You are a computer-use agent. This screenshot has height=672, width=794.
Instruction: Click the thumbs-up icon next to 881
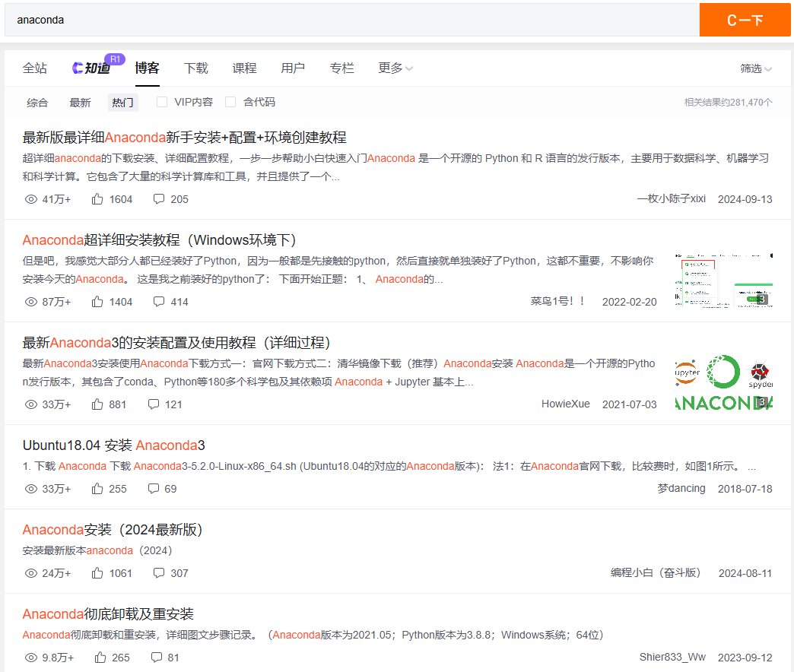tap(97, 405)
